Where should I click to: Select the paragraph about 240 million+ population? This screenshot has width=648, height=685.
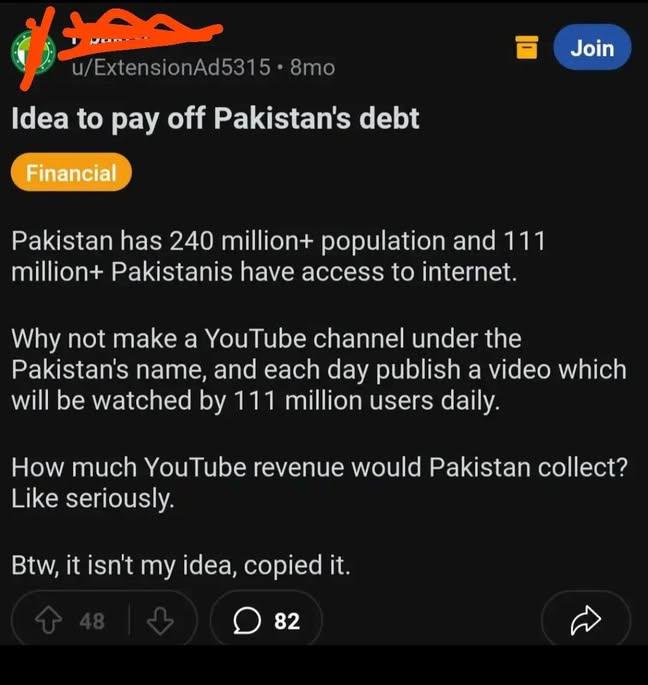click(278, 256)
